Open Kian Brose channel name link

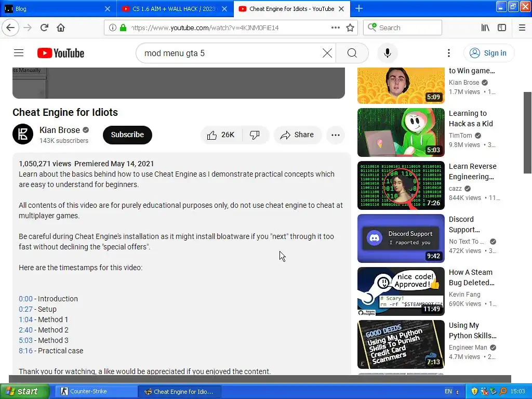point(60,130)
